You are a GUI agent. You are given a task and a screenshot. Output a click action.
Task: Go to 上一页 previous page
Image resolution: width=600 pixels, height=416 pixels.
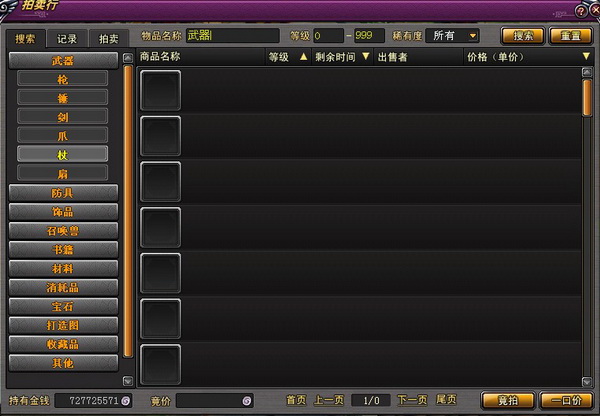coord(329,400)
